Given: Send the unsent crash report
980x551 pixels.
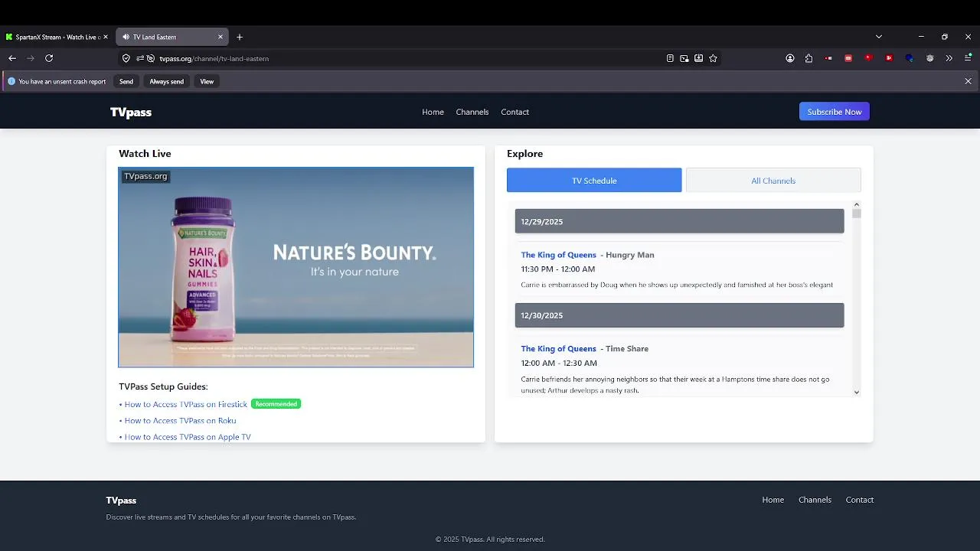Looking at the screenshot, I should [x=126, y=81].
